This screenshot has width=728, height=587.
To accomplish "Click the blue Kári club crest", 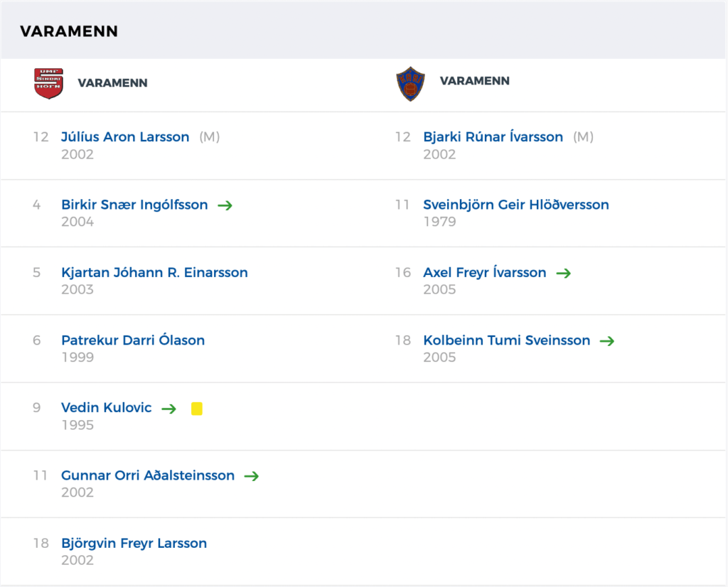I will [x=410, y=84].
